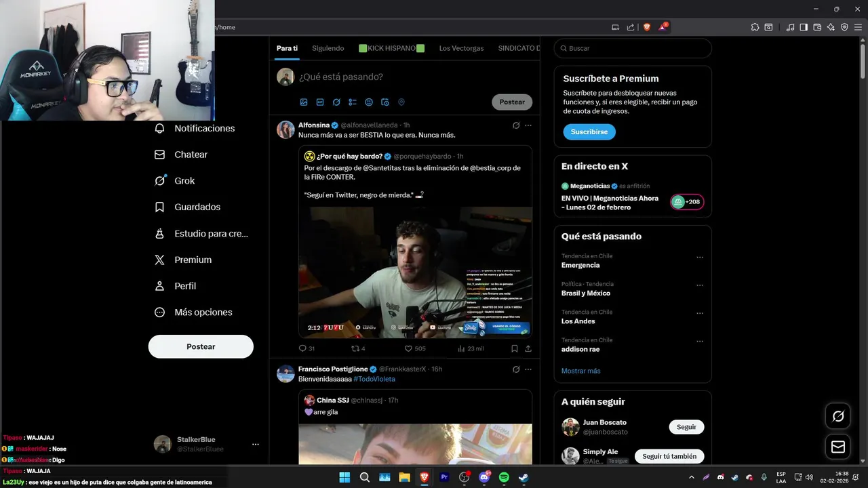
Task: Open Más opciones menu
Action: (x=193, y=312)
